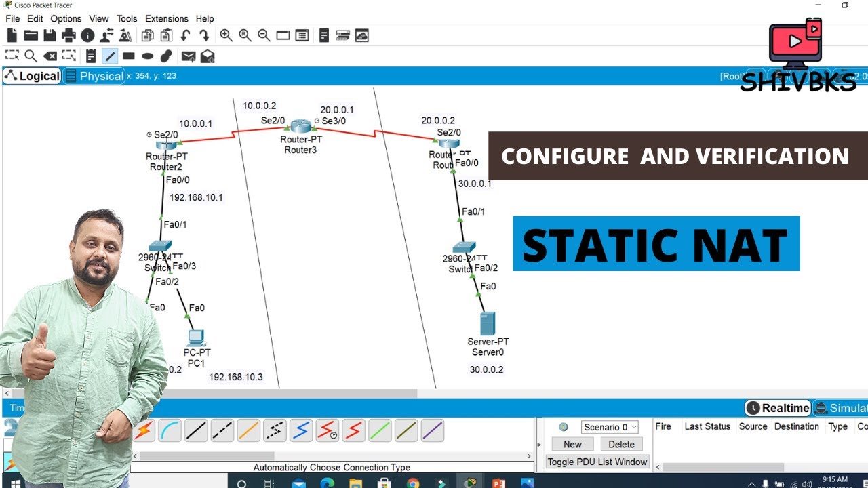Choose the orange fiber cable

point(249,430)
